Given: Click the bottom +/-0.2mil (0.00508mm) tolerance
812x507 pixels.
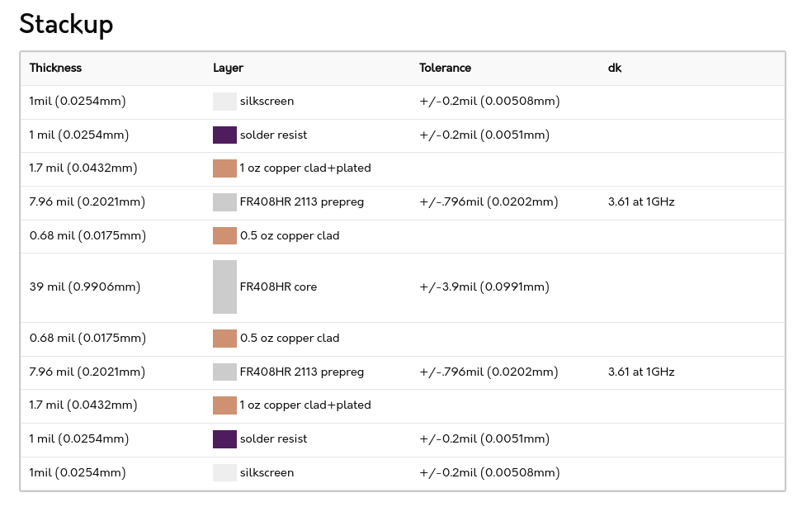Looking at the screenshot, I should pyautogui.click(x=489, y=473).
